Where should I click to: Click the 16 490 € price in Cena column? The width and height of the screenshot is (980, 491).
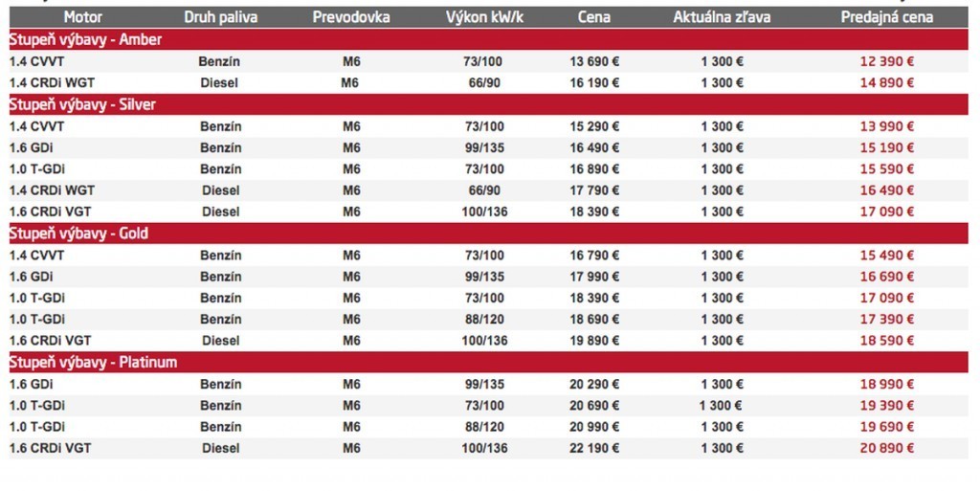tap(594, 147)
